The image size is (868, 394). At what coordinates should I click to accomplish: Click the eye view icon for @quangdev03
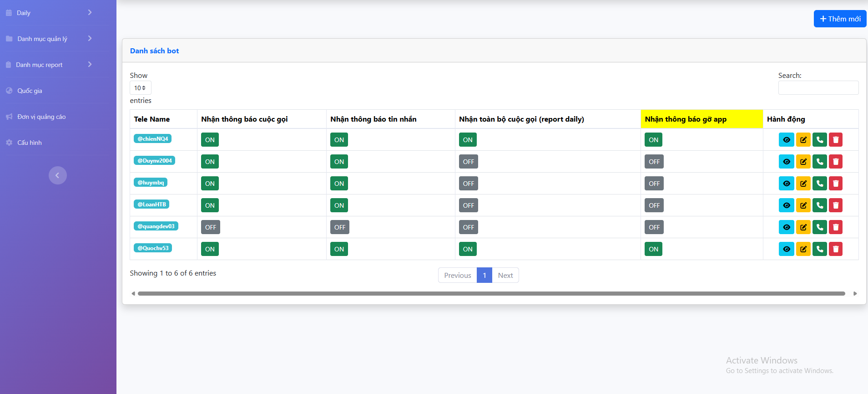coord(786,227)
